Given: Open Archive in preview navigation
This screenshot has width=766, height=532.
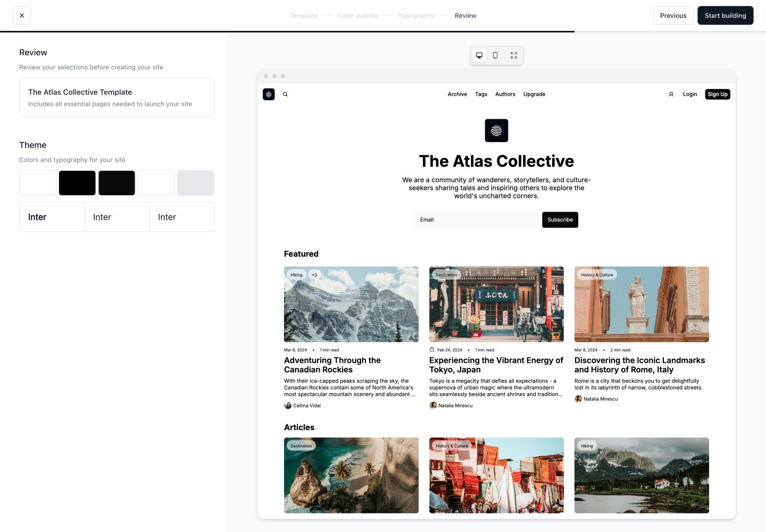Looking at the screenshot, I should coord(457,94).
